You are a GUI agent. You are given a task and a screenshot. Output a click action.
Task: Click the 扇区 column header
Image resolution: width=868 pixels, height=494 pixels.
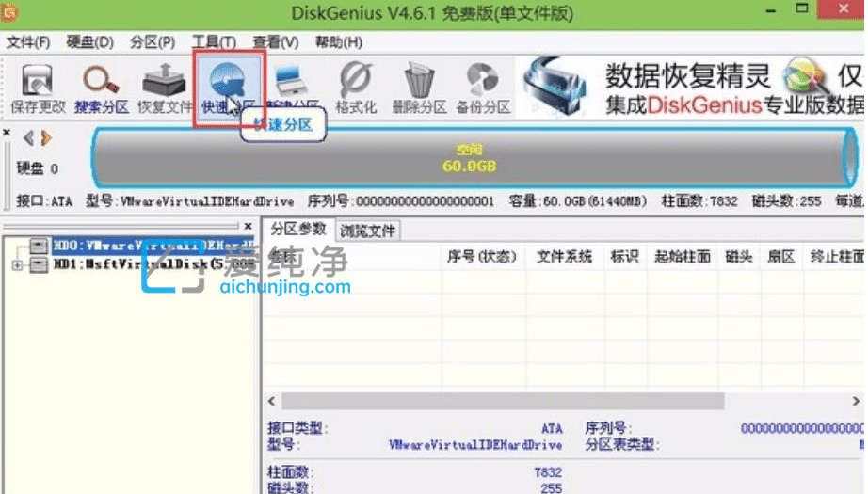pyautogui.click(x=781, y=257)
